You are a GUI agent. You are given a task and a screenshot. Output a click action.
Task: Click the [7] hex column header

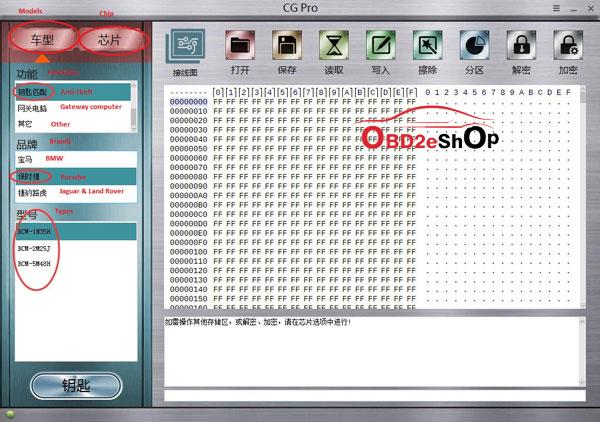[308, 92]
